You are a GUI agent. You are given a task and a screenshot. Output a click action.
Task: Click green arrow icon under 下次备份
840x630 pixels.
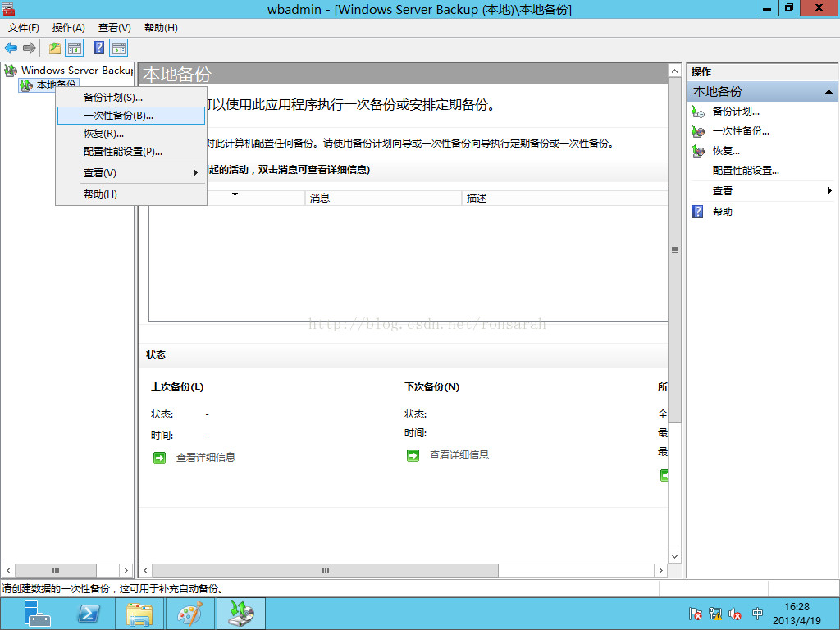click(413, 455)
